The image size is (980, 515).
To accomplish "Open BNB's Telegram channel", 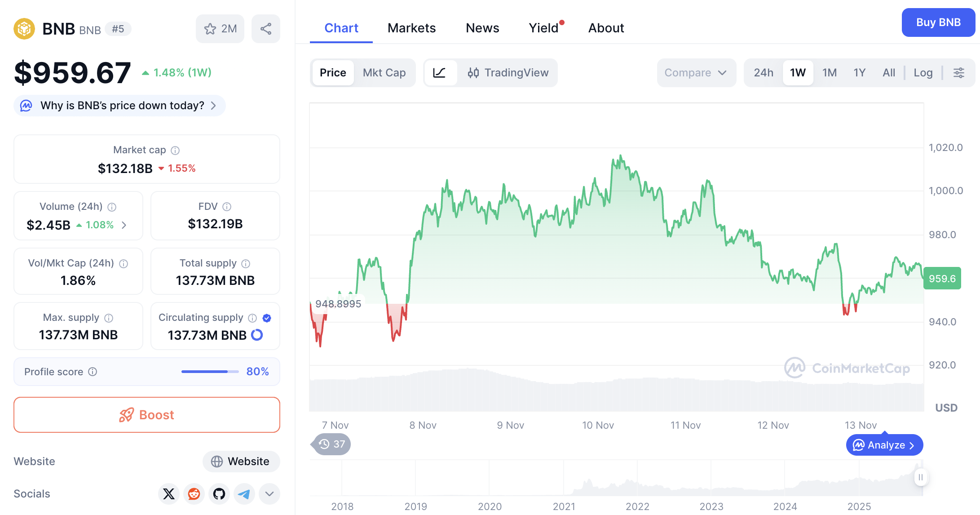I will tap(244, 493).
